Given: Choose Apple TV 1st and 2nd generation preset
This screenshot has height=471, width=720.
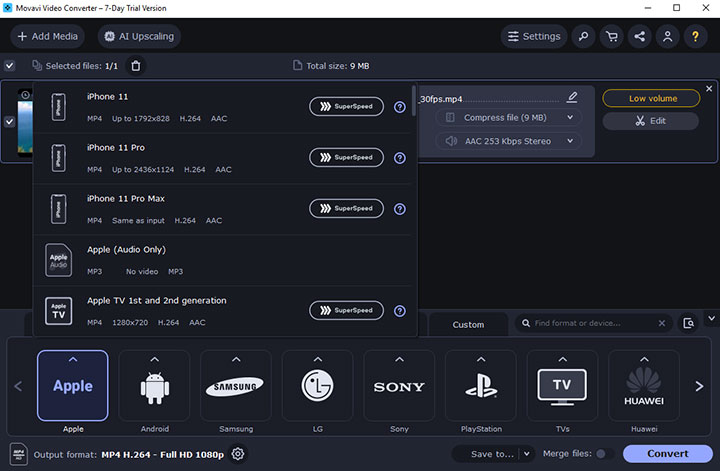Looking at the screenshot, I should (x=222, y=311).
